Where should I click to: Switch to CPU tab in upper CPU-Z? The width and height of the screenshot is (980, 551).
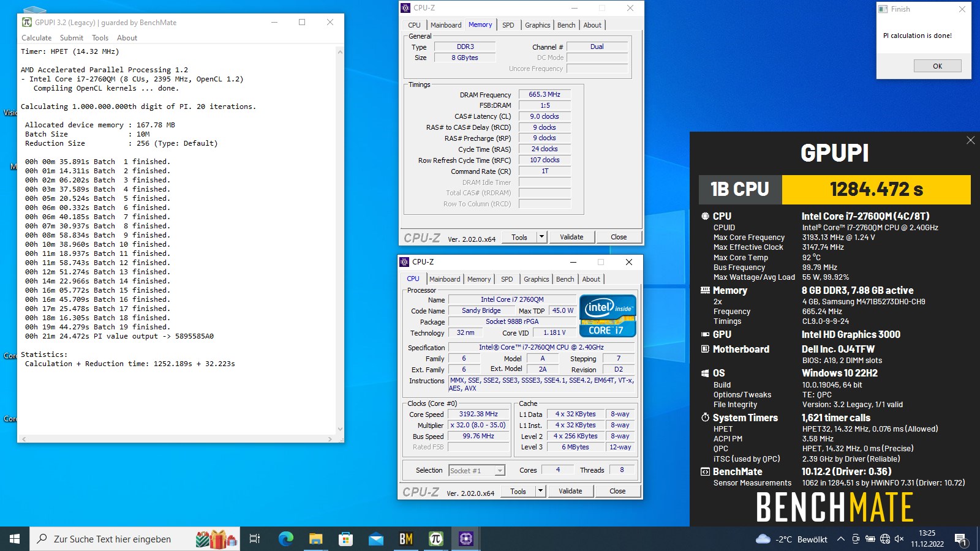click(x=414, y=25)
